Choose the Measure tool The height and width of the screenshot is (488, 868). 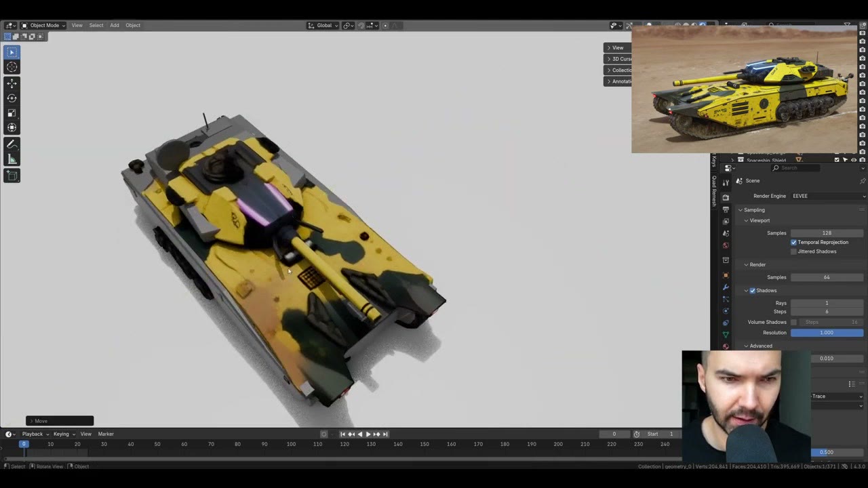point(12,159)
